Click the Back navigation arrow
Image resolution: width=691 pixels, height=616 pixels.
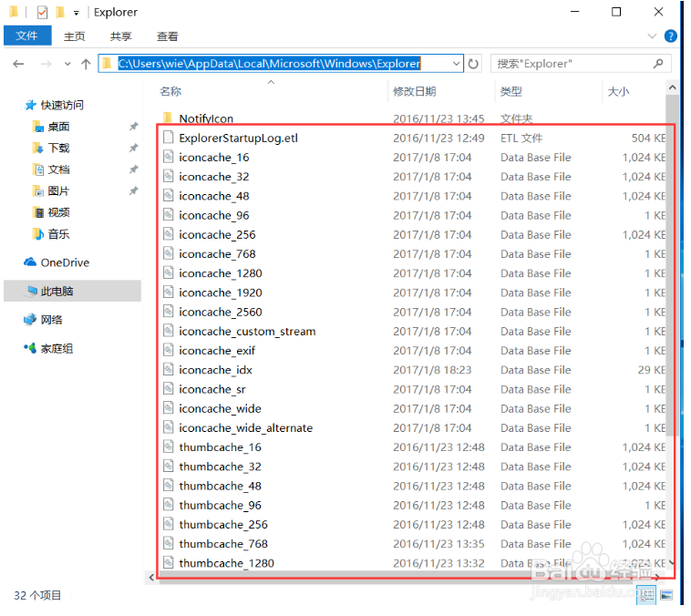tap(18, 65)
